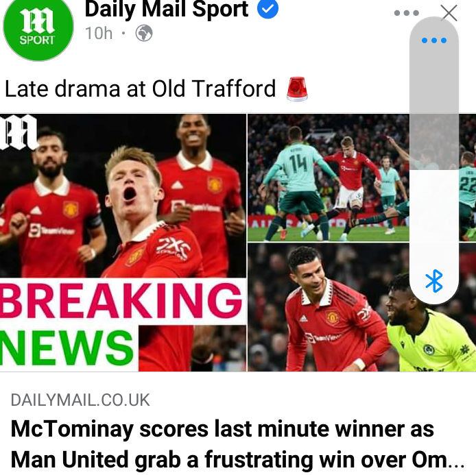Screen dimensions: 476x475
Task: Open the photo of number 14 defender
Action: tap(328, 178)
